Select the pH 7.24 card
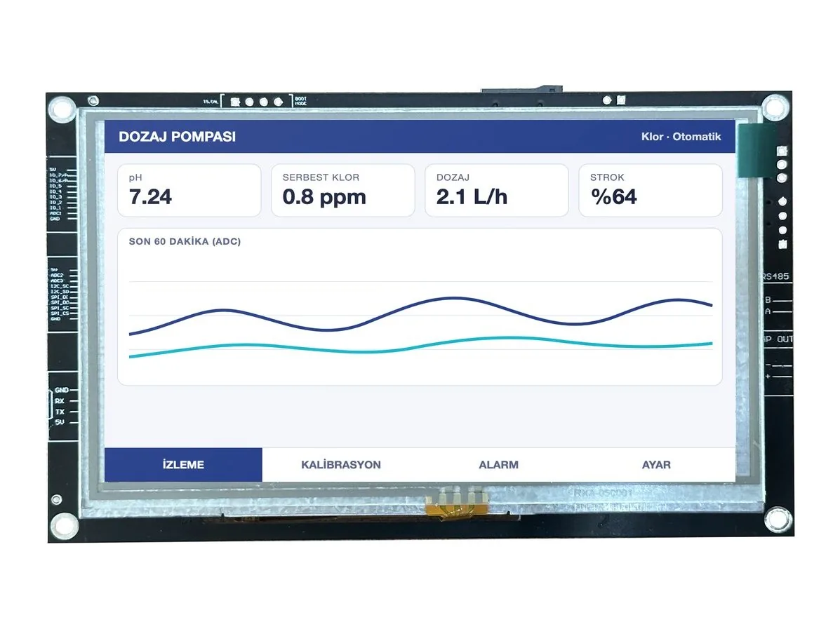Image resolution: width=840 pixels, height=629 pixels. pyautogui.click(x=189, y=191)
